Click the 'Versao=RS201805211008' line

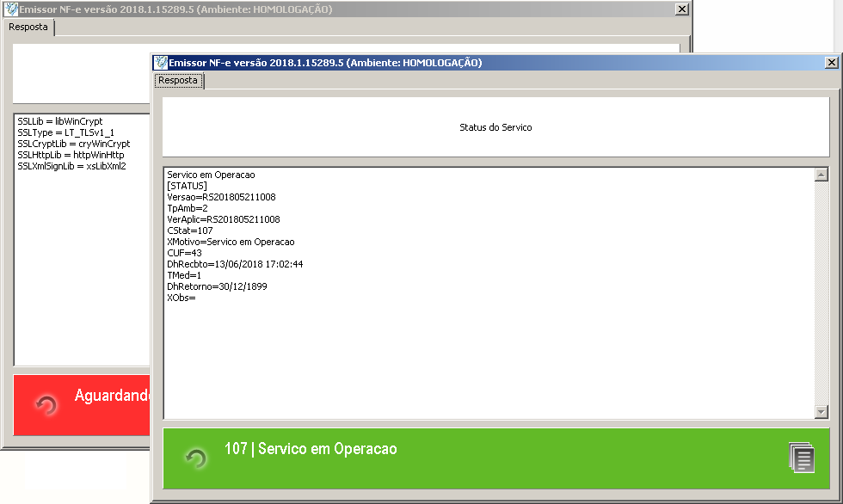221,197
